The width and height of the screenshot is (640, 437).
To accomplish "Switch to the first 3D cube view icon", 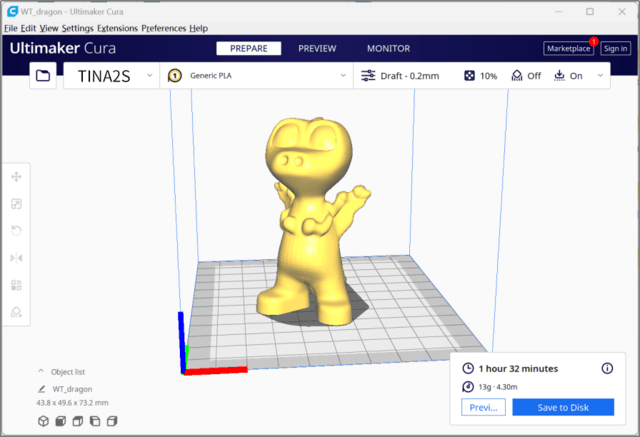I will (43, 421).
